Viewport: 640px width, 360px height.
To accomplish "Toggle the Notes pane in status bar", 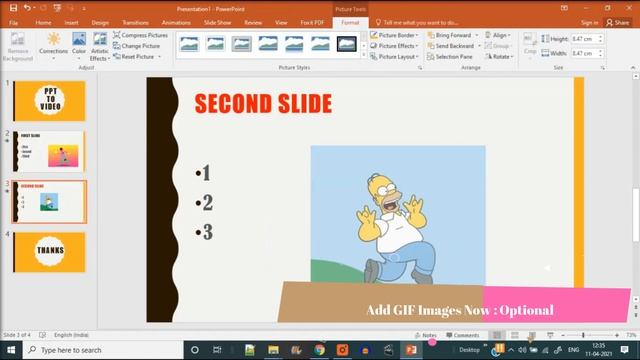I will click(x=426, y=335).
